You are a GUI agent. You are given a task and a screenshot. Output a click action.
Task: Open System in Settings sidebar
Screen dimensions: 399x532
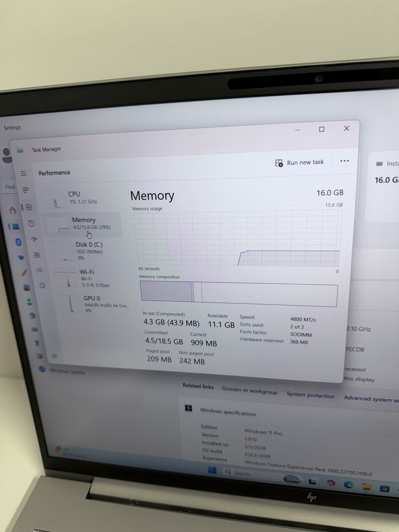15,227
